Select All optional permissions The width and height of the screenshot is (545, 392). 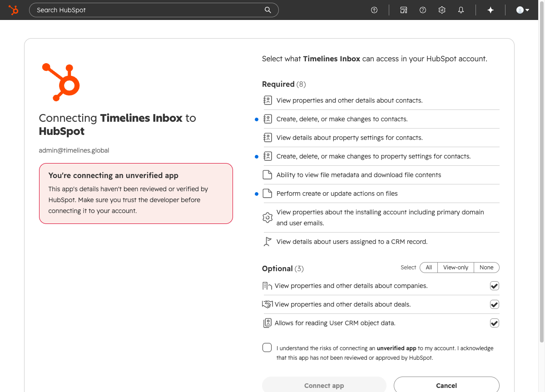(429, 268)
